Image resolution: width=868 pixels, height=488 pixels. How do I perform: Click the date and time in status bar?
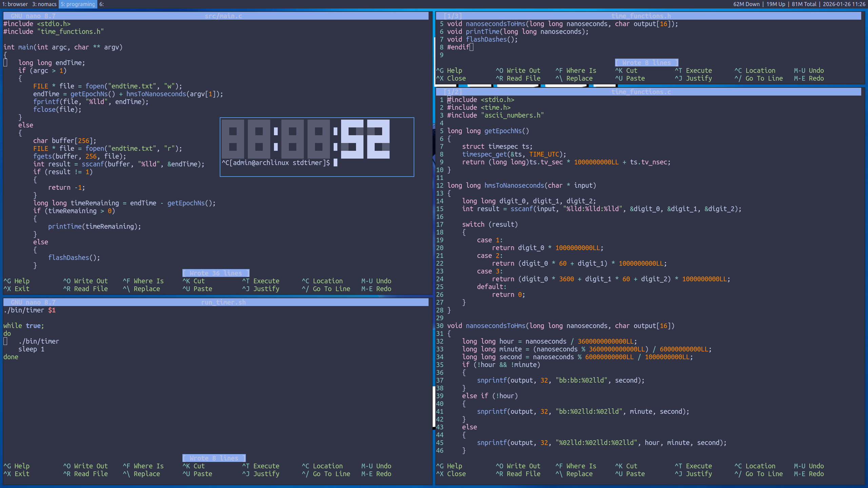(844, 4)
